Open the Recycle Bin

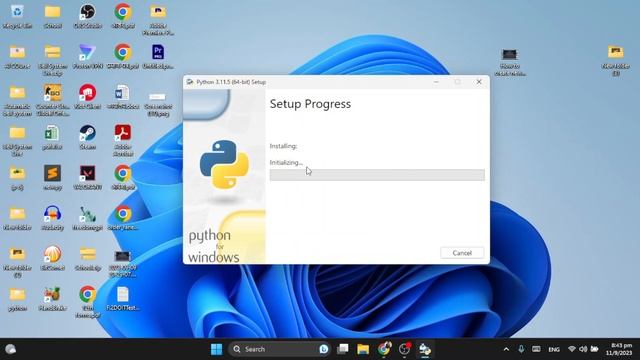pyautogui.click(x=17, y=16)
